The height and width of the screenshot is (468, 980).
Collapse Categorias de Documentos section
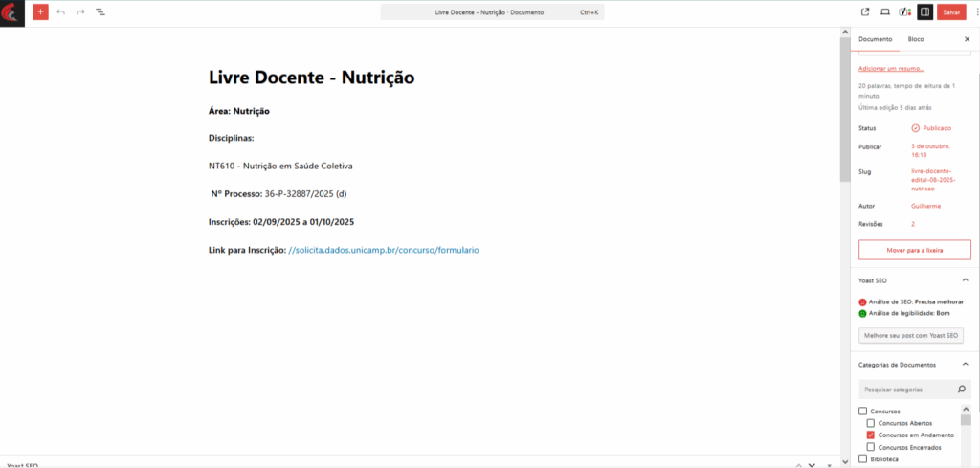tap(965, 365)
